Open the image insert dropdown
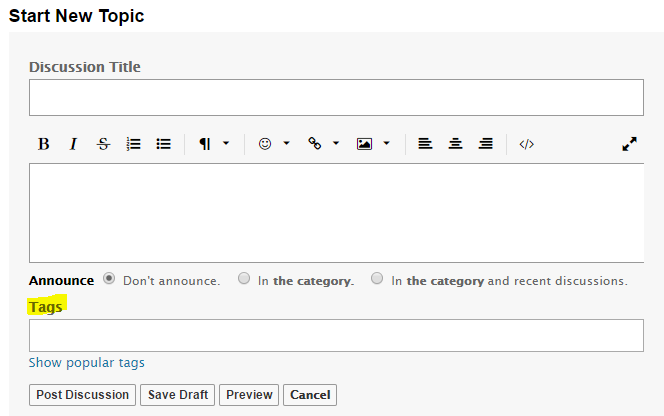This screenshot has width=664, height=416. [373, 144]
